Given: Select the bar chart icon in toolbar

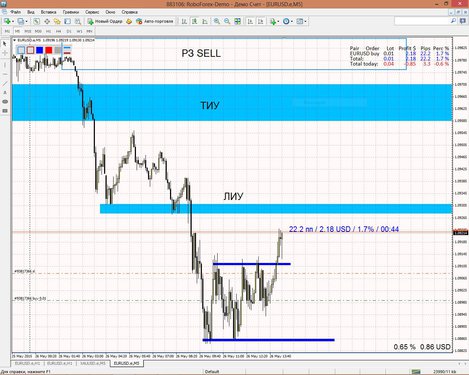Looking at the screenshot, I should click(184, 21).
